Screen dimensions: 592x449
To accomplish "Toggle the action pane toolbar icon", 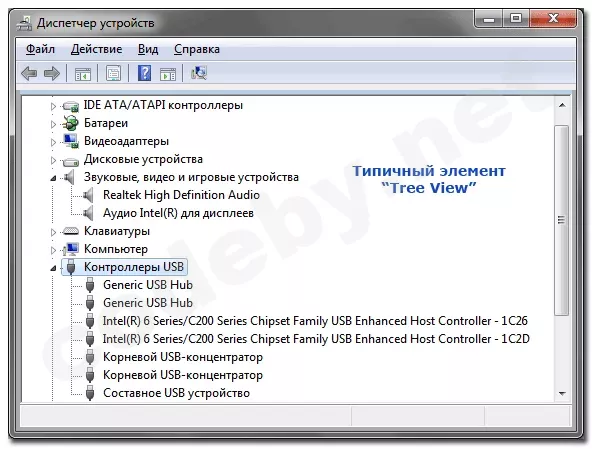I will [x=168, y=74].
